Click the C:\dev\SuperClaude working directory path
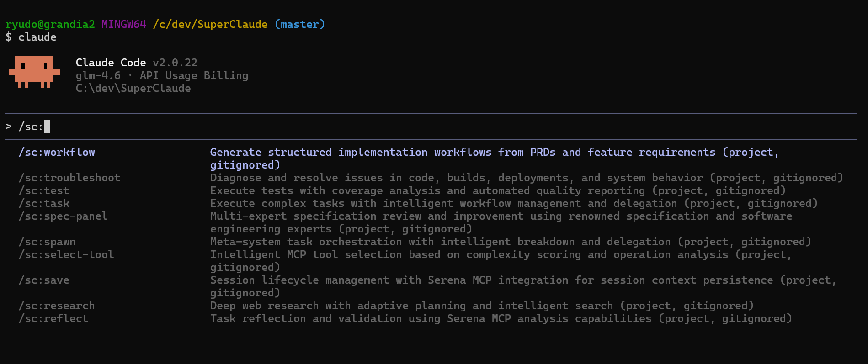The image size is (868, 364). pyautogui.click(x=133, y=88)
